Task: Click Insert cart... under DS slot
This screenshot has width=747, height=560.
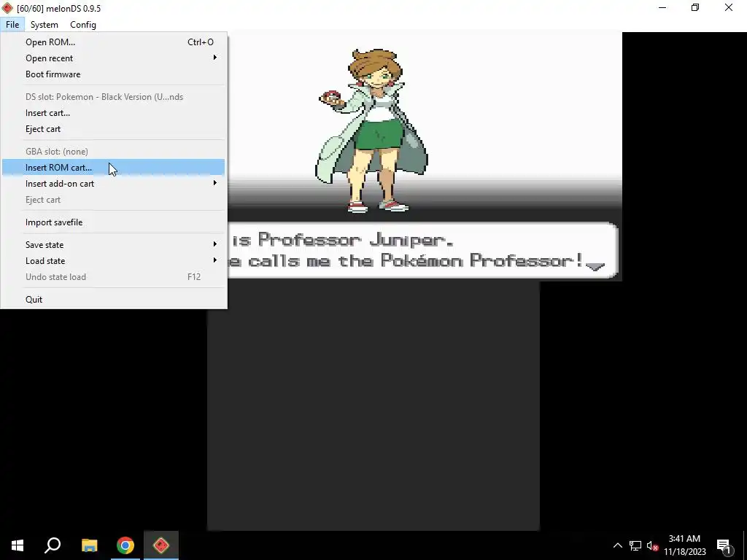Action: pyautogui.click(x=113, y=113)
